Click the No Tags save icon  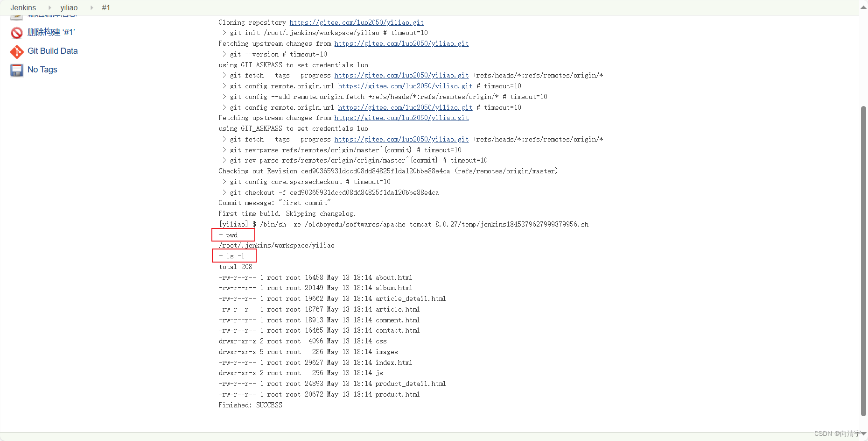click(x=17, y=70)
